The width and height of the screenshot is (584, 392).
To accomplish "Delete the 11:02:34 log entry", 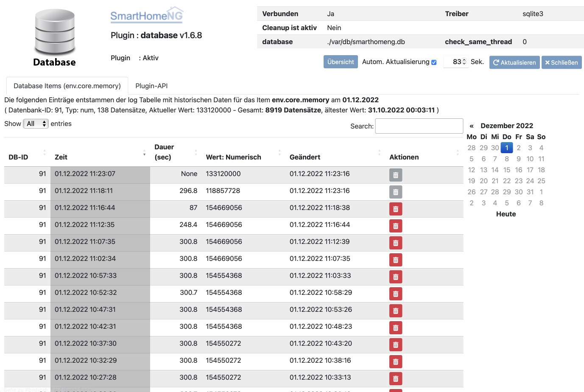I will coord(396,260).
